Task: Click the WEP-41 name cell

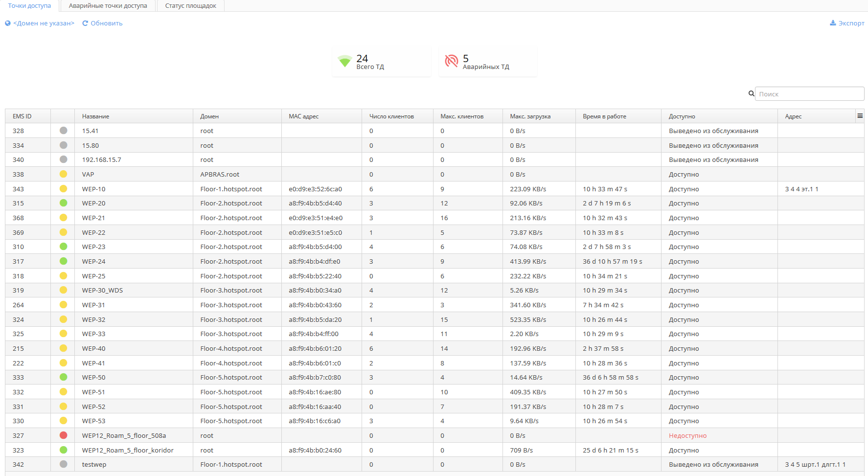Action: coord(134,363)
